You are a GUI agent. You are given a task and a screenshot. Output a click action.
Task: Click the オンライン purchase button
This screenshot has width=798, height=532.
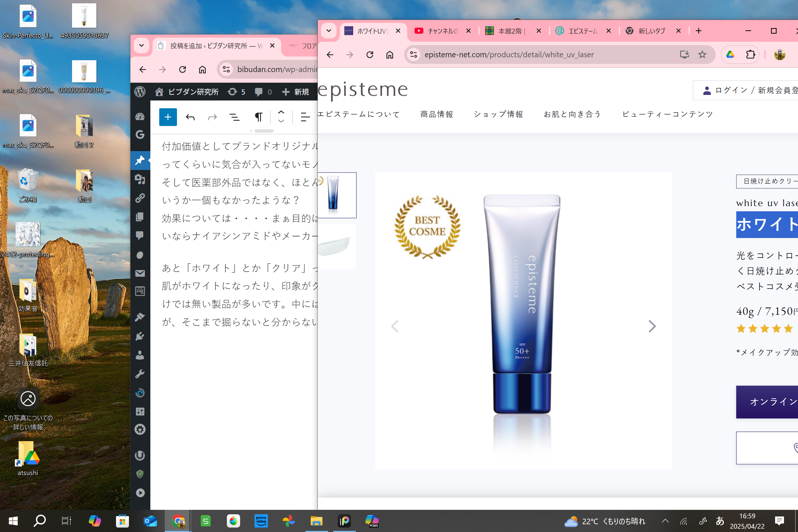pyautogui.click(x=767, y=402)
